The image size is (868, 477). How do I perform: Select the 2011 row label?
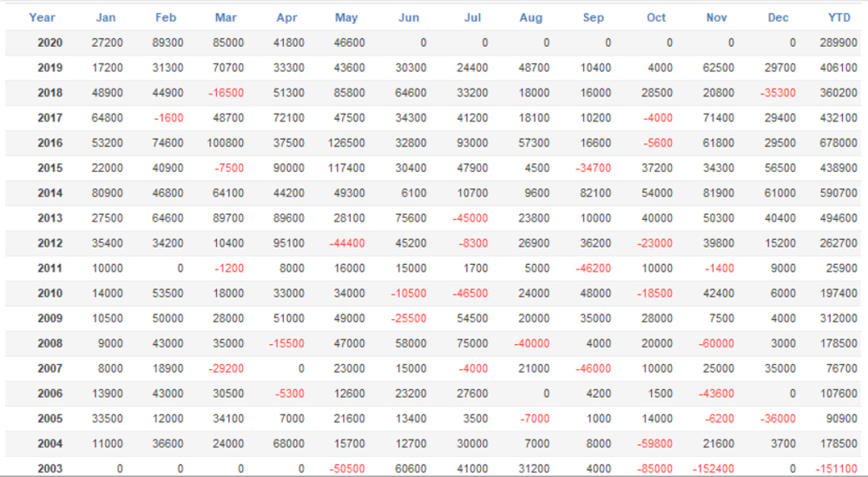click(49, 268)
